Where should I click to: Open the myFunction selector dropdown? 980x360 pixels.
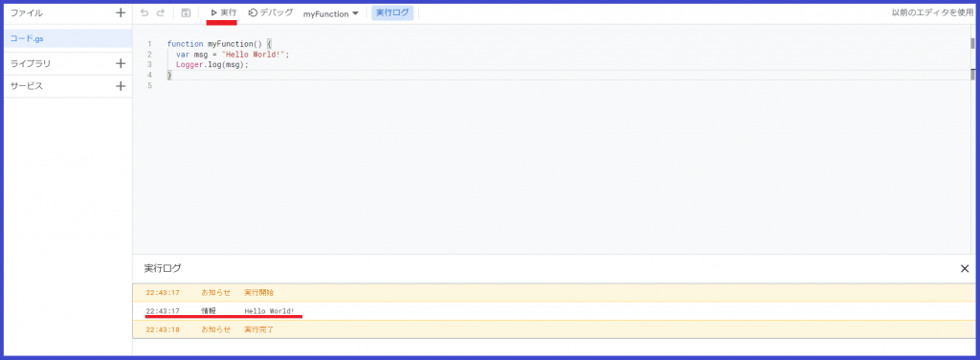[330, 13]
